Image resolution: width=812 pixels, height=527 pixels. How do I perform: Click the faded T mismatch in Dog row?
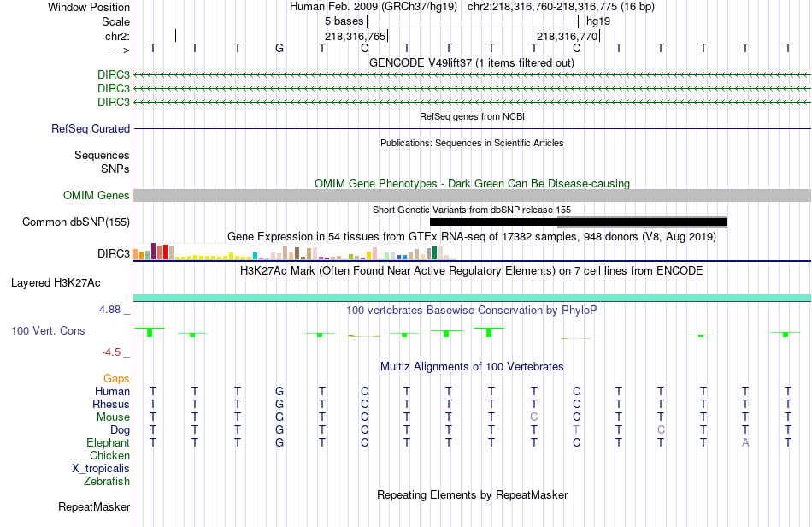tap(576, 429)
